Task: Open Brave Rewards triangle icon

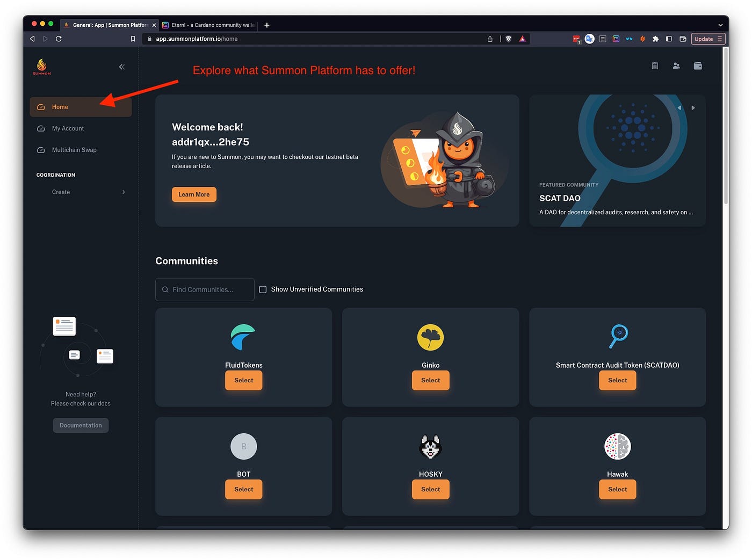Action: pyautogui.click(x=522, y=39)
